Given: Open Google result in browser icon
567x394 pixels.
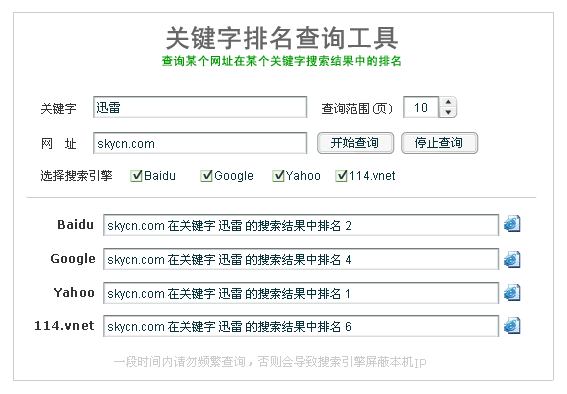Looking at the screenshot, I should pos(512,259).
